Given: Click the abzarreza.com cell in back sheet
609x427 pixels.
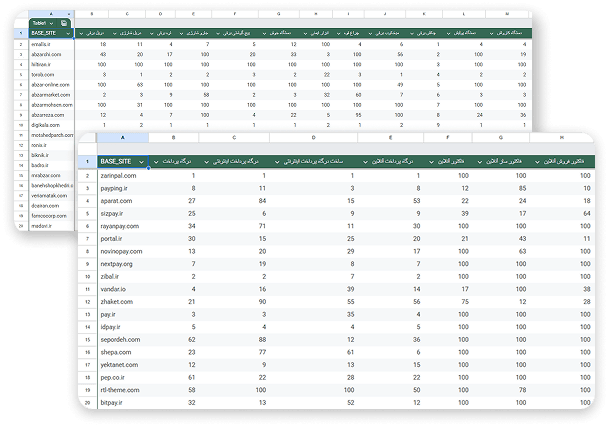Looking at the screenshot, I should (x=51, y=115).
